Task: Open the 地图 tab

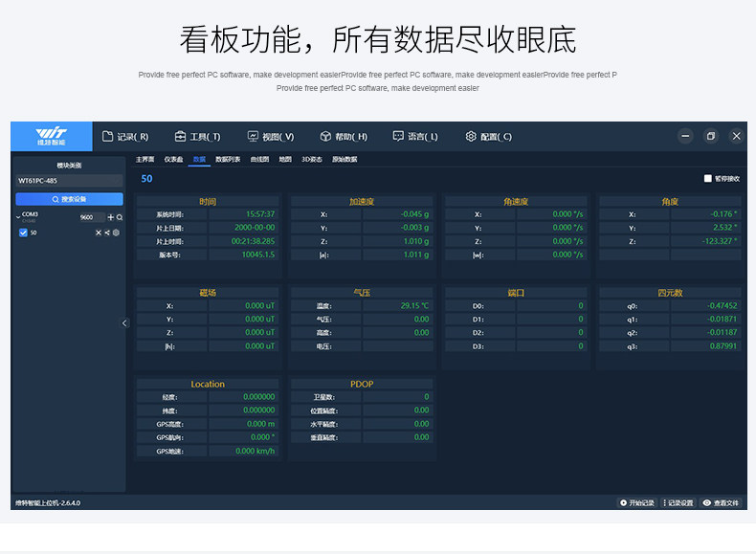Action: 285,159
